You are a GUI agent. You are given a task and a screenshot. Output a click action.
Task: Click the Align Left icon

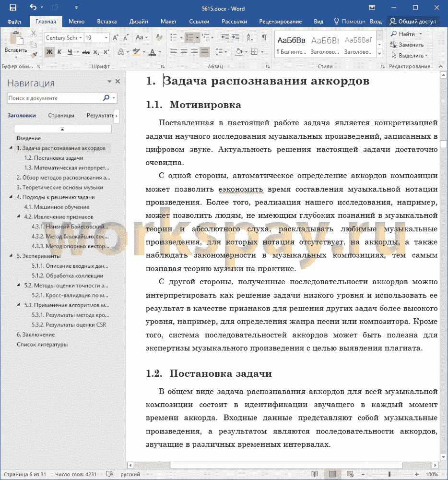tap(174, 52)
